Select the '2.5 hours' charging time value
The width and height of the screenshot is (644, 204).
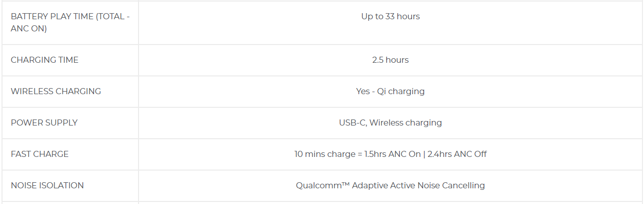390,60
